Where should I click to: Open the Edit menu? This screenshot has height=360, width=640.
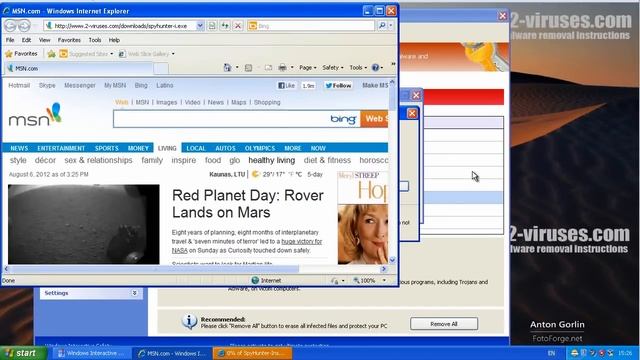tap(26, 40)
